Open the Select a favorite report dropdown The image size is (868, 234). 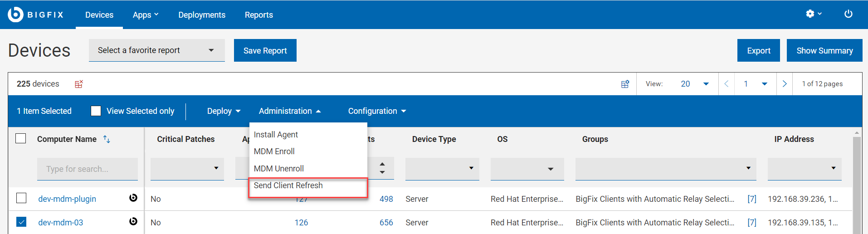(x=156, y=50)
